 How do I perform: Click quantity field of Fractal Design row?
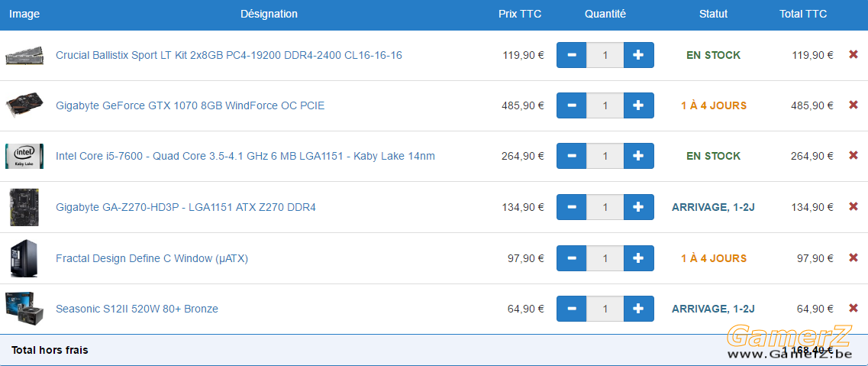(x=605, y=258)
